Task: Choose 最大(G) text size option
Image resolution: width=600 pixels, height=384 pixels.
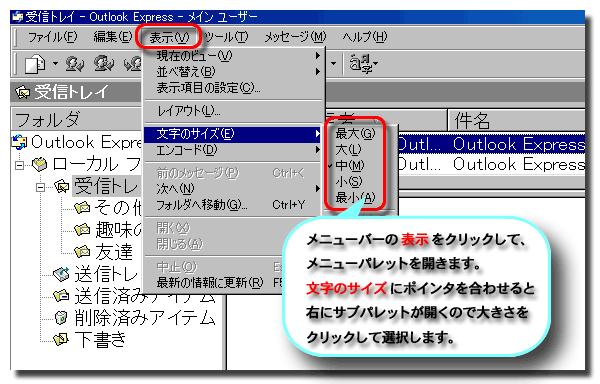Action: click(x=355, y=133)
